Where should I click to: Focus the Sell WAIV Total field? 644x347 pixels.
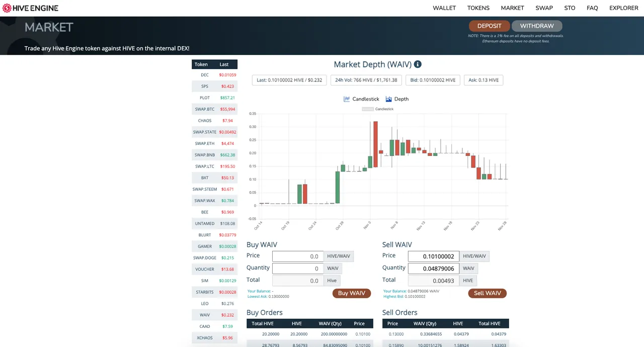coord(433,281)
